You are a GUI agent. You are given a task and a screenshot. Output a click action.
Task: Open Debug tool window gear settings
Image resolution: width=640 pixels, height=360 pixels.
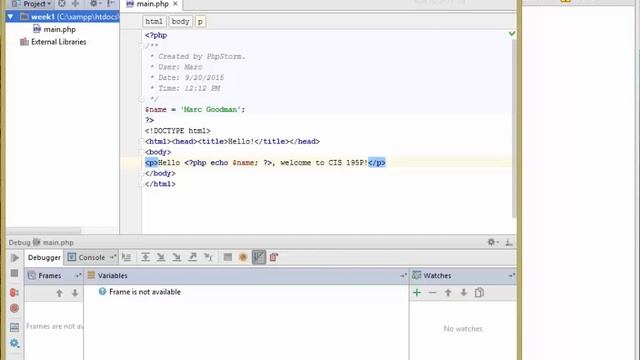(x=493, y=242)
